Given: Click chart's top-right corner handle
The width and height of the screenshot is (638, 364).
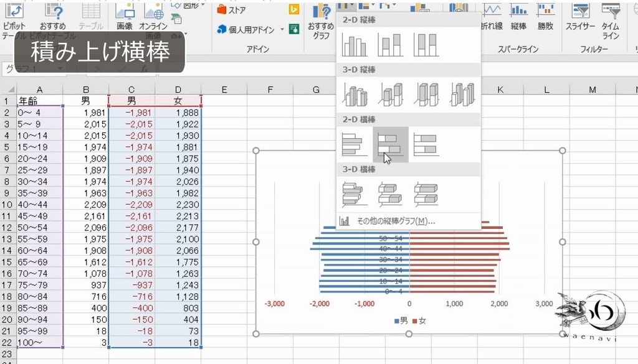Looking at the screenshot, I should [x=563, y=151].
